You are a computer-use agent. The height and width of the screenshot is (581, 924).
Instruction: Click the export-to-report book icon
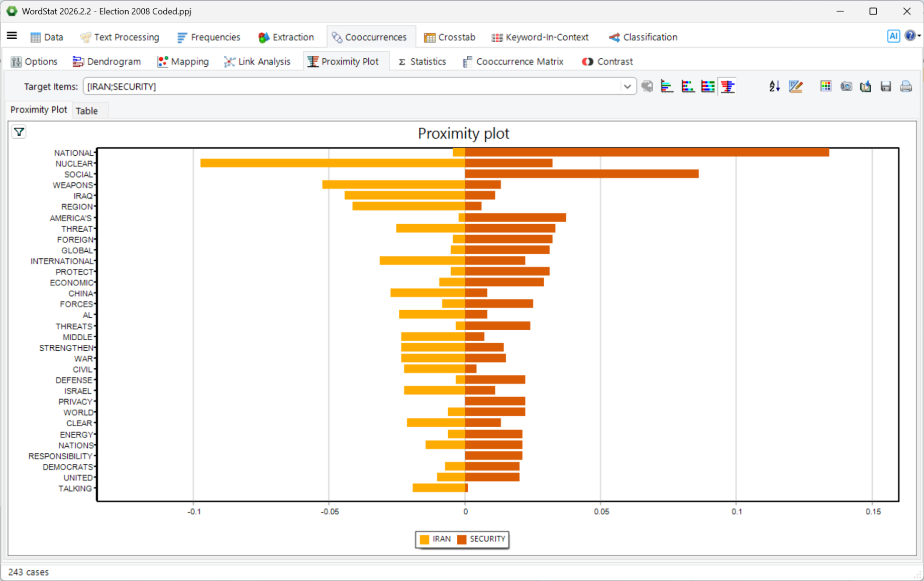pos(866,86)
